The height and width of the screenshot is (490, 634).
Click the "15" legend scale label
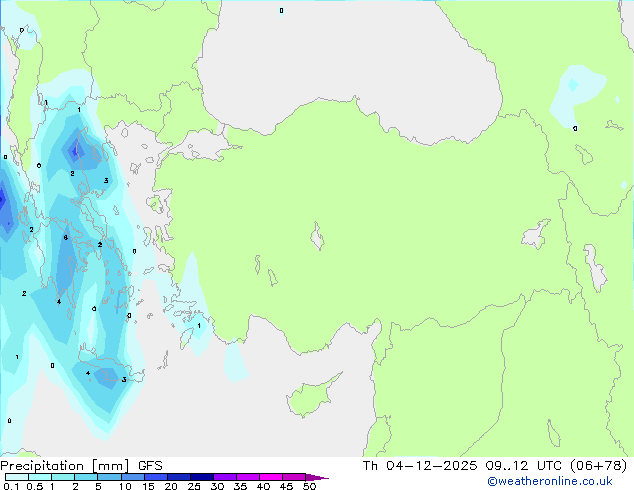click(x=148, y=486)
